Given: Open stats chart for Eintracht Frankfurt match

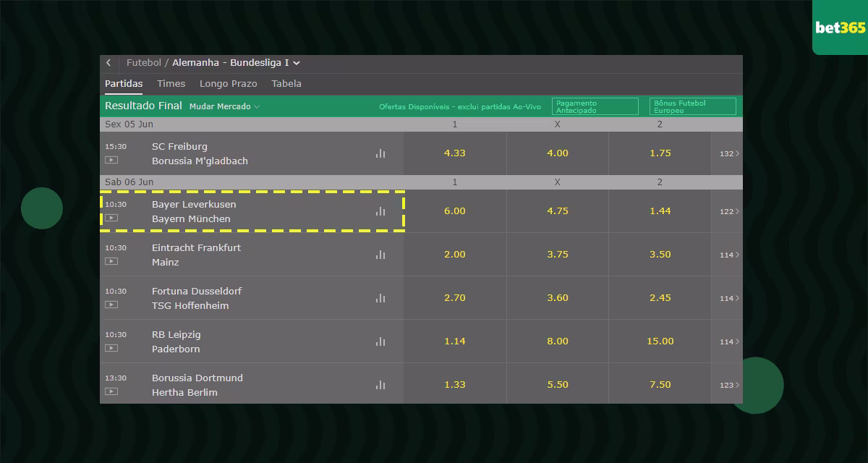Looking at the screenshot, I should pos(380,255).
